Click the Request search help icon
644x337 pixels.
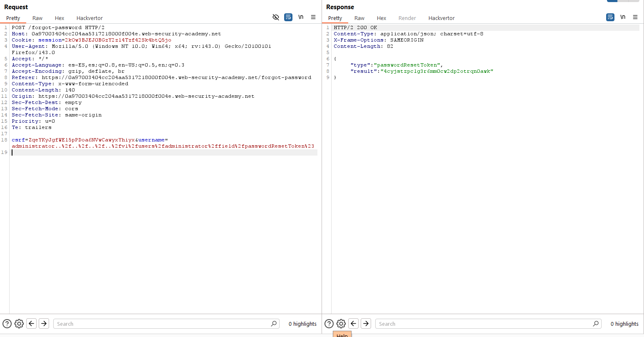click(x=7, y=324)
